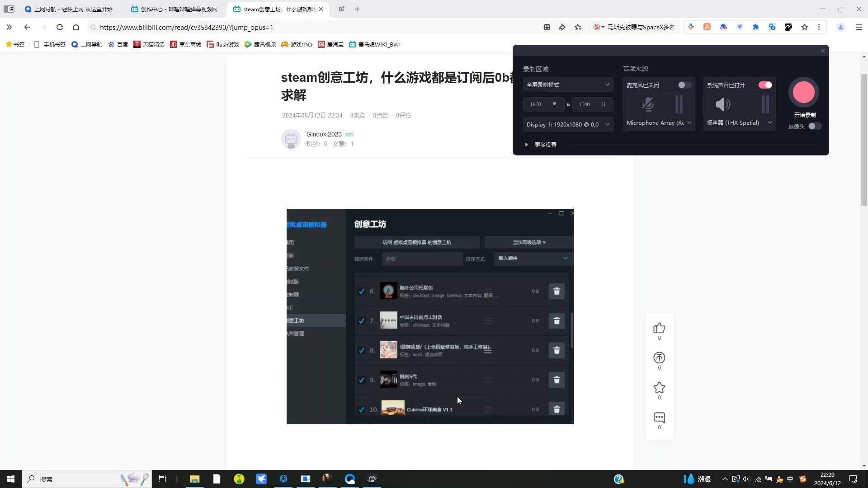Open the 书签 bookmarks menu
The width and height of the screenshot is (868, 488).
tap(15, 44)
